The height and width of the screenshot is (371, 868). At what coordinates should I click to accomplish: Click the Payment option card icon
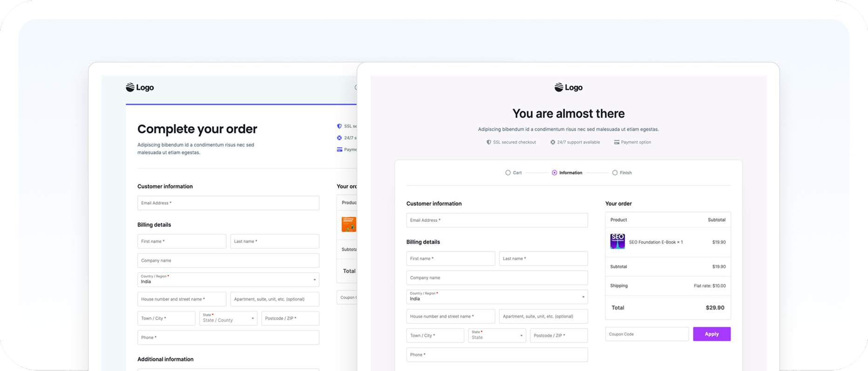point(617,142)
